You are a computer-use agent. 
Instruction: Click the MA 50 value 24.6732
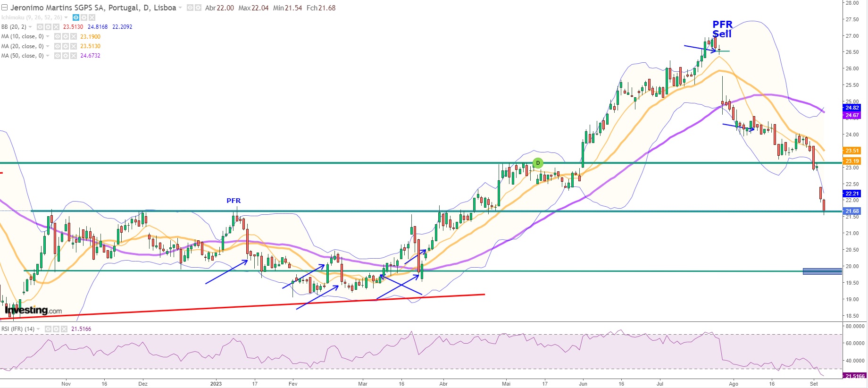pyautogui.click(x=90, y=56)
